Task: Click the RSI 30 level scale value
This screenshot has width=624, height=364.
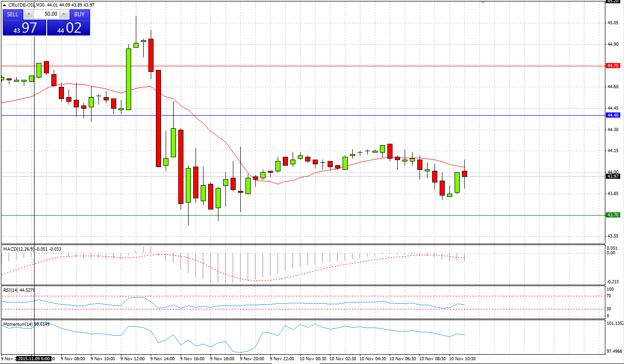Action: (609, 309)
